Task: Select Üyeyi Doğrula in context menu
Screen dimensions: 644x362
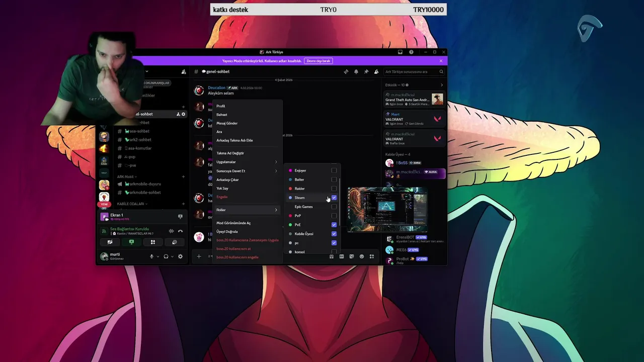Action: (x=247, y=232)
